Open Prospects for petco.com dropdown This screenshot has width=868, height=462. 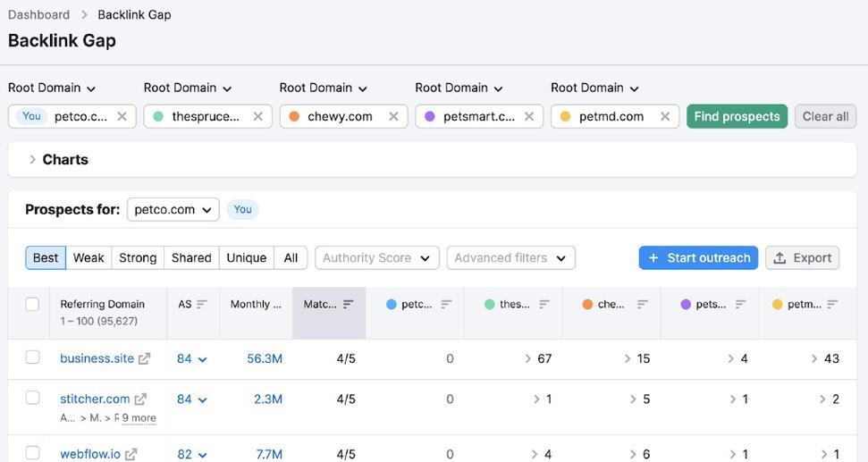coord(173,210)
